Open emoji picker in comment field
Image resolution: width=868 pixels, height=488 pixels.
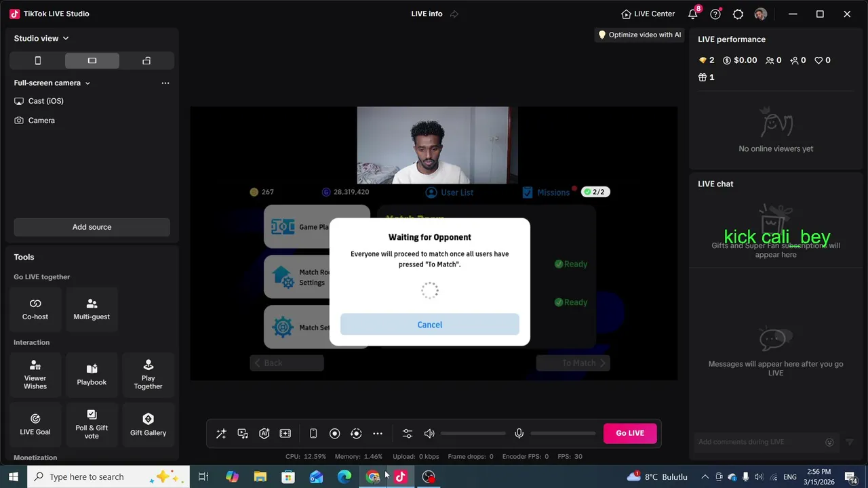pos(829,442)
